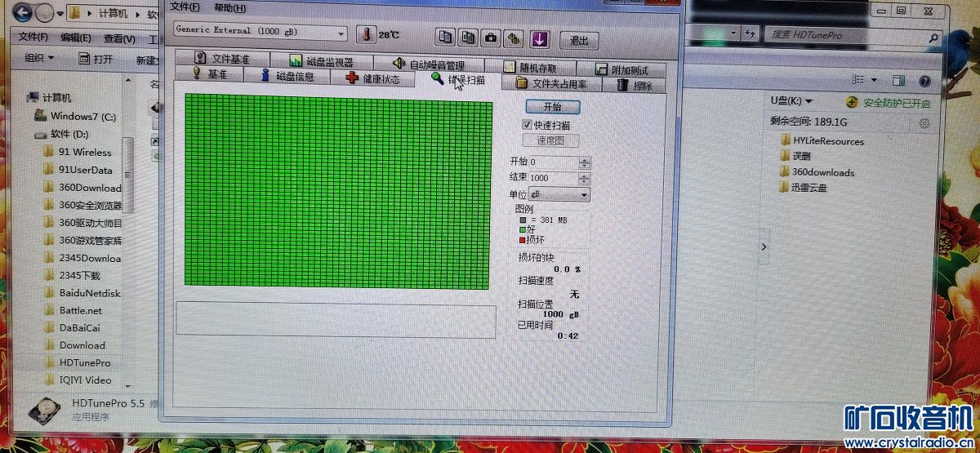Screen dimensions: 980x453
Task: Click the gear settings icon beside 剩余空间
Action: [x=924, y=123]
